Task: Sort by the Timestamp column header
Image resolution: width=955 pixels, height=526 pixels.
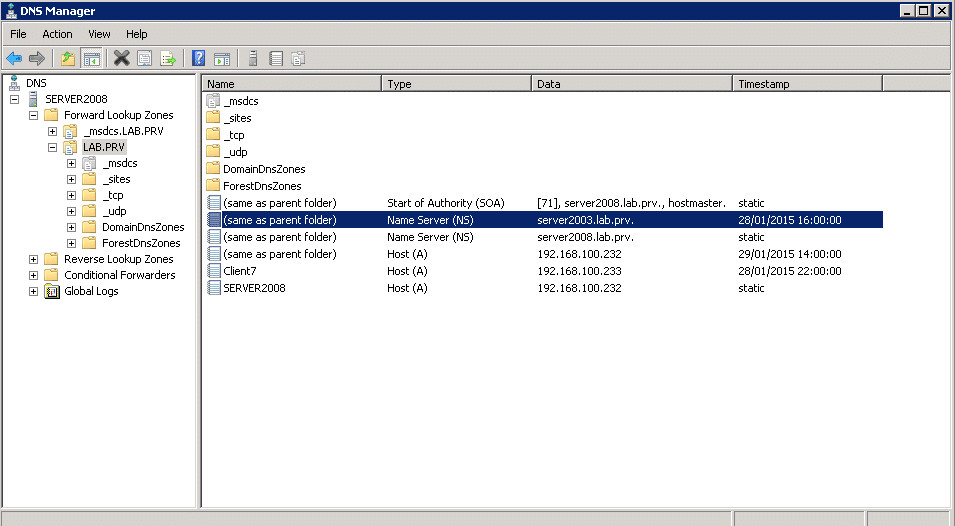Action: click(x=808, y=84)
